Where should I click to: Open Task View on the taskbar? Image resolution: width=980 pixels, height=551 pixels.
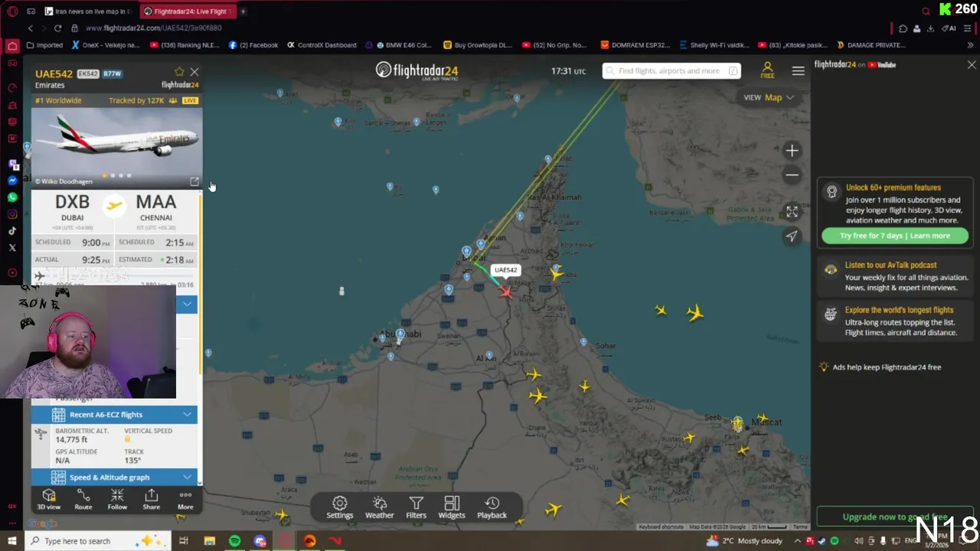point(184,541)
